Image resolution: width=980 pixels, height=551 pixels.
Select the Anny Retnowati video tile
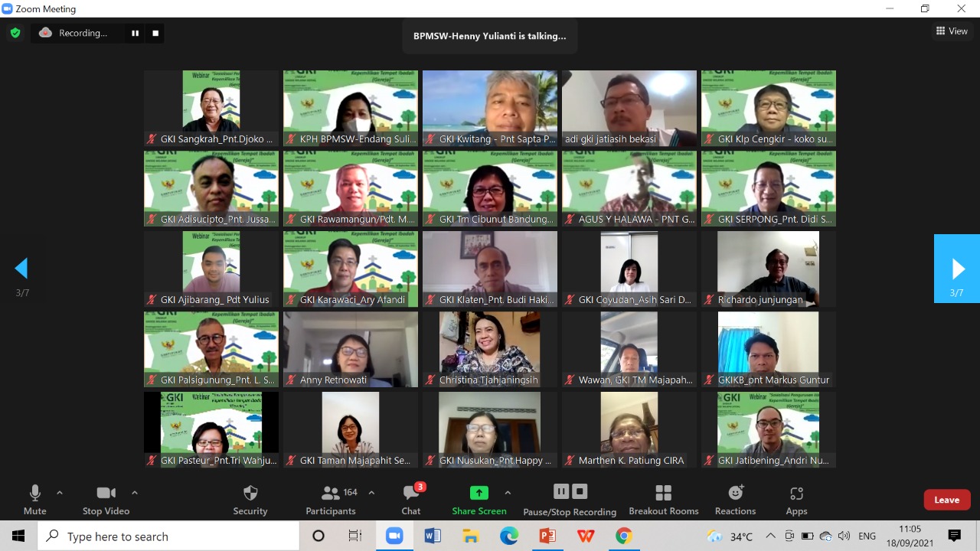[x=351, y=349]
